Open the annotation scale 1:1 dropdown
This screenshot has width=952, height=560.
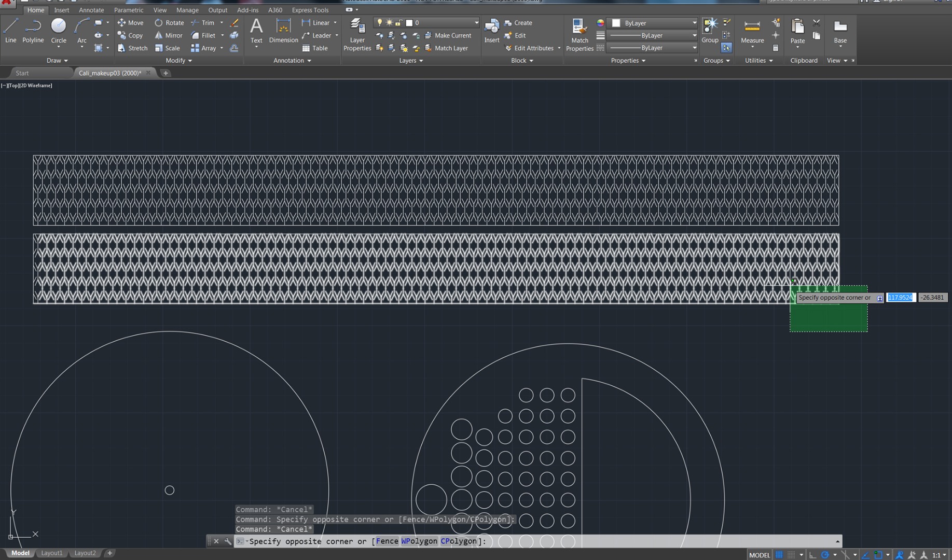(x=939, y=555)
